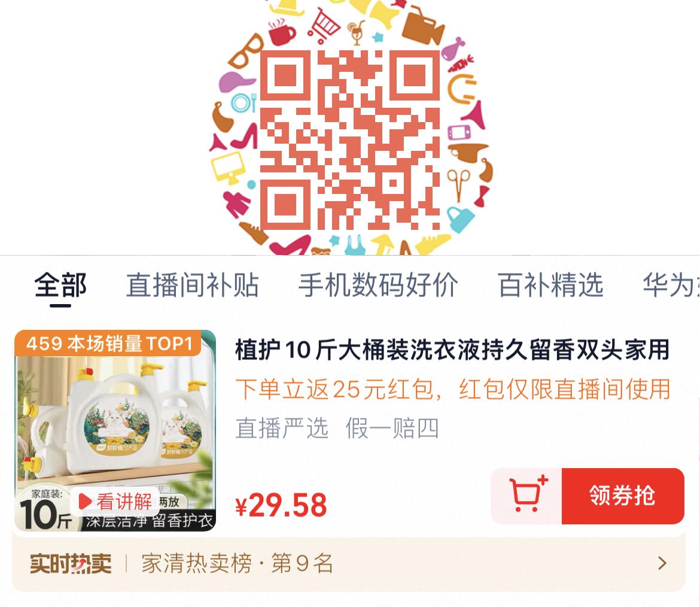This screenshot has width=700, height=607.
Task: Go to the 百补精选 tab
Action: 550,285
